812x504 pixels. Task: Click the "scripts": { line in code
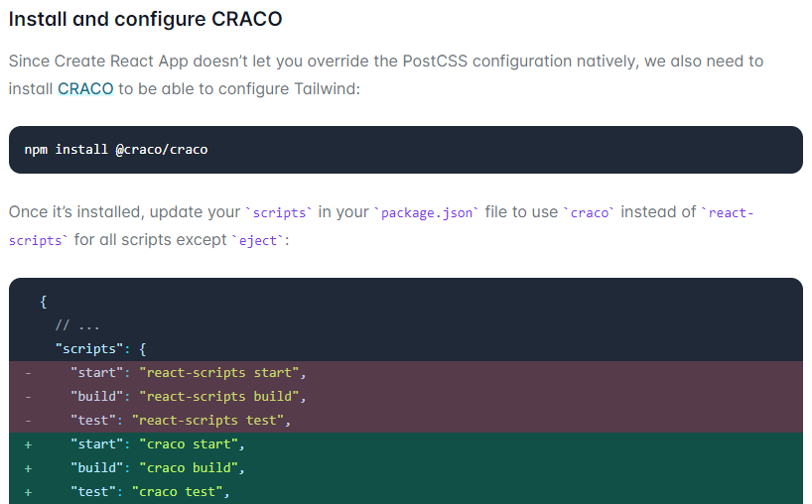coord(100,349)
